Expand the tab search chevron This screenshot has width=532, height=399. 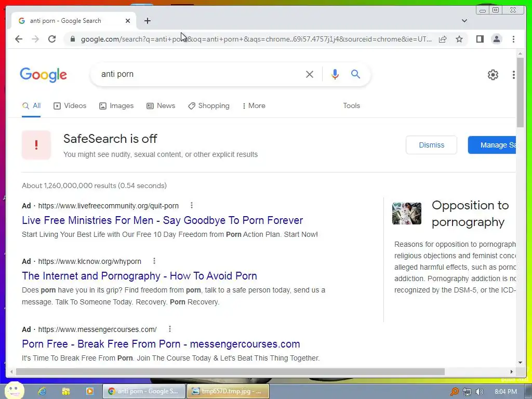[x=464, y=21]
